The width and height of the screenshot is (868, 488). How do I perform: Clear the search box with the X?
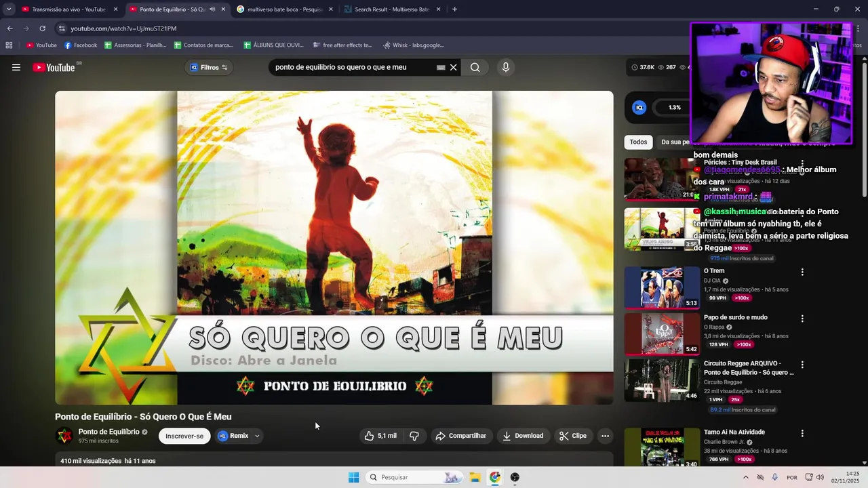click(x=454, y=67)
